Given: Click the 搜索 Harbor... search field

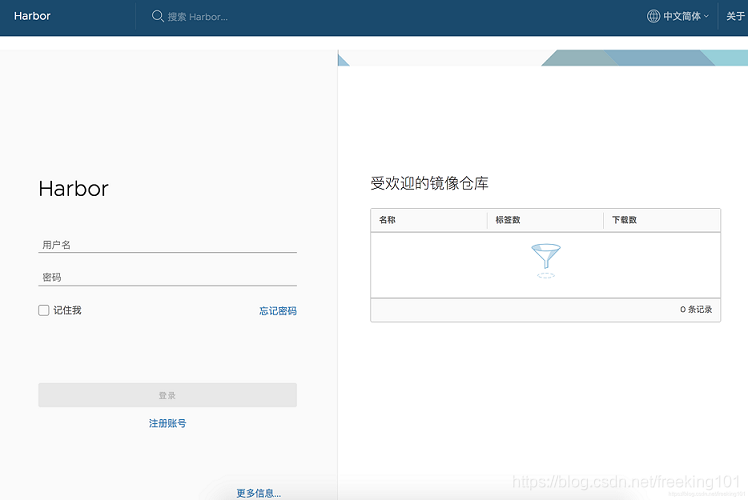Looking at the screenshot, I should tap(197, 17).
